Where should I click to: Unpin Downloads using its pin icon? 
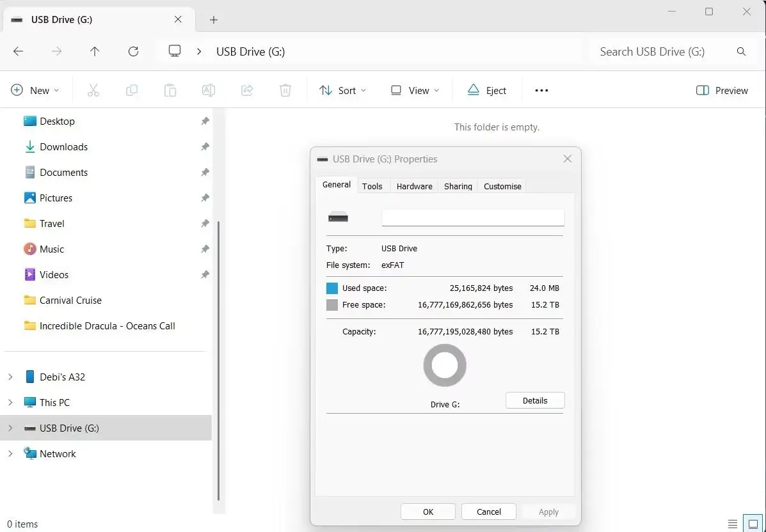point(205,146)
